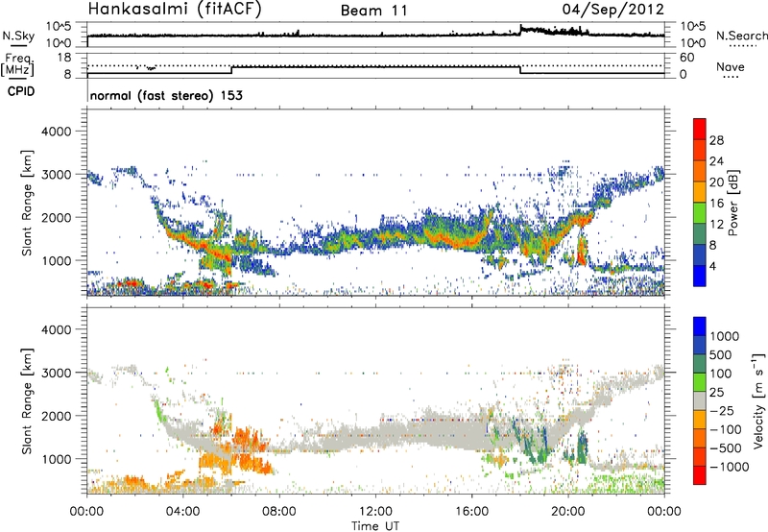Click the 'CPID' label
The width and height of the screenshot is (768, 532).
(21, 91)
